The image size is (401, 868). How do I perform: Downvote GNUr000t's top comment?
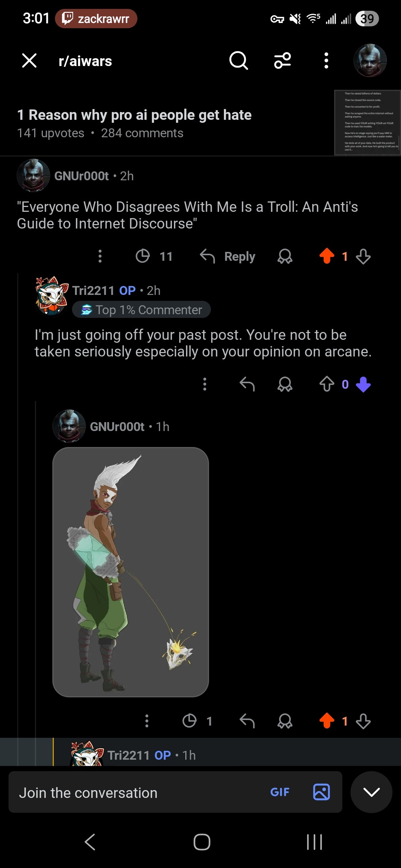point(363,256)
